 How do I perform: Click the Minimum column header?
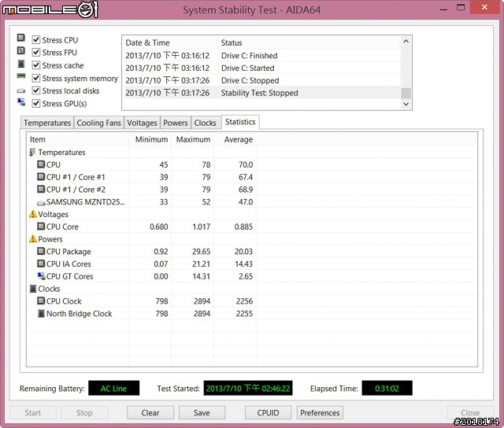coord(150,139)
